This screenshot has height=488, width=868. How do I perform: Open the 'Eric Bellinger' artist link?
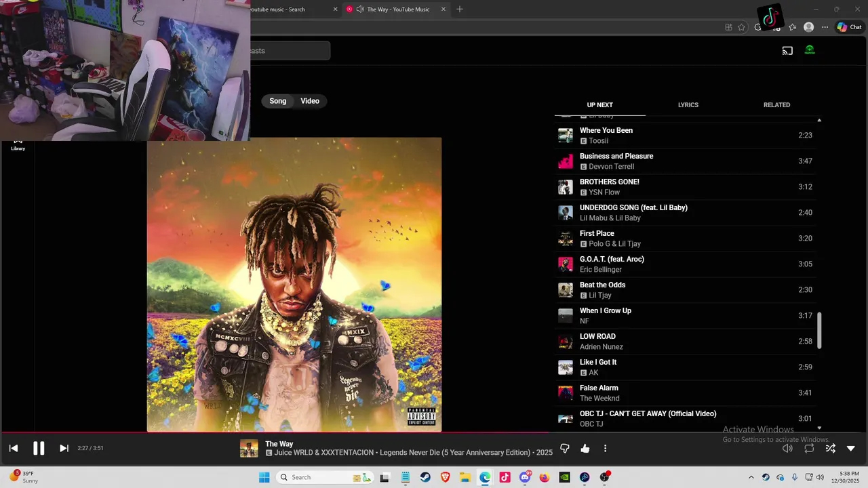coord(601,270)
